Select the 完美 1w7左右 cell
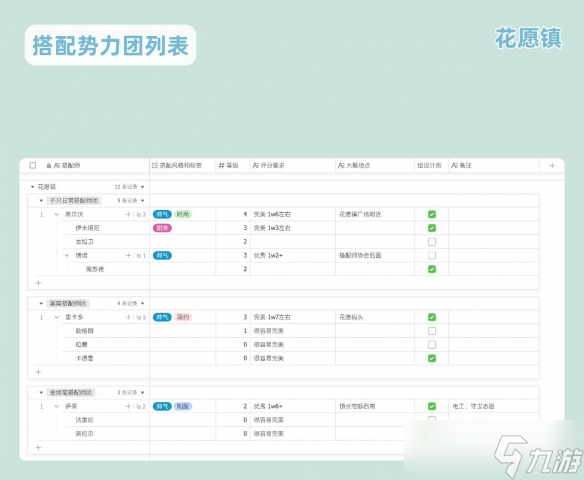The height and width of the screenshot is (480, 584). [293, 317]
